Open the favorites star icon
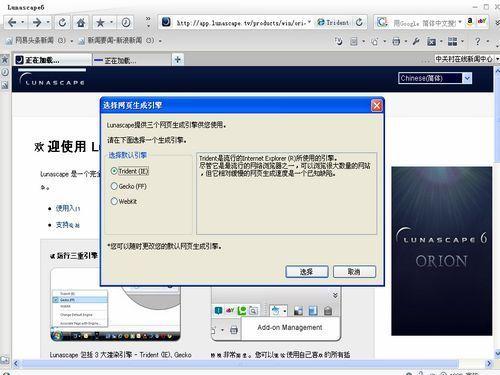The width and height of the screenshot is (500, 375). [x=100, y=23]
